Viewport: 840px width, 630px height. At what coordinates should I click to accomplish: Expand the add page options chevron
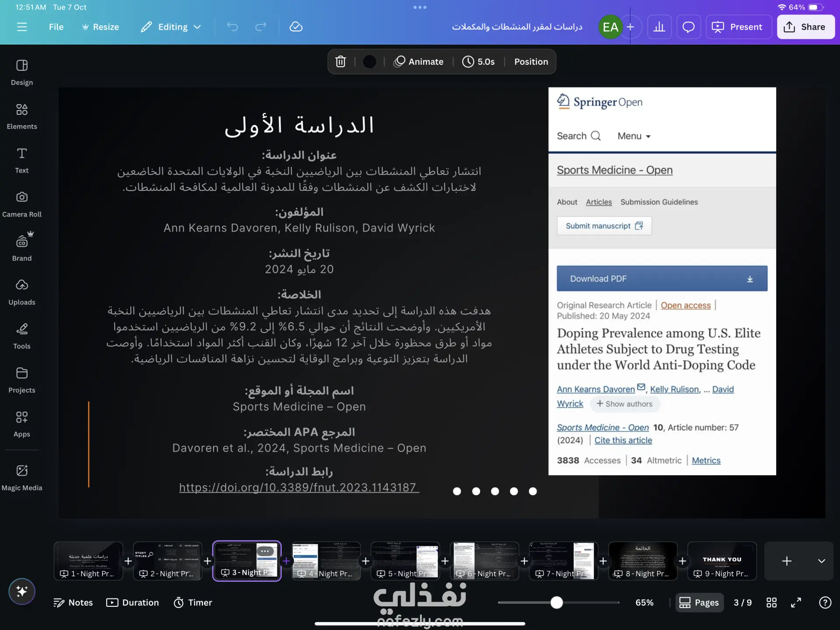click(821, 561)
